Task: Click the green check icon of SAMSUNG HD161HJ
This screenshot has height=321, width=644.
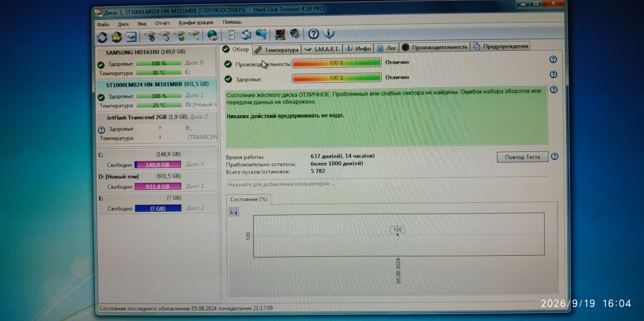Action: [101, 65]
